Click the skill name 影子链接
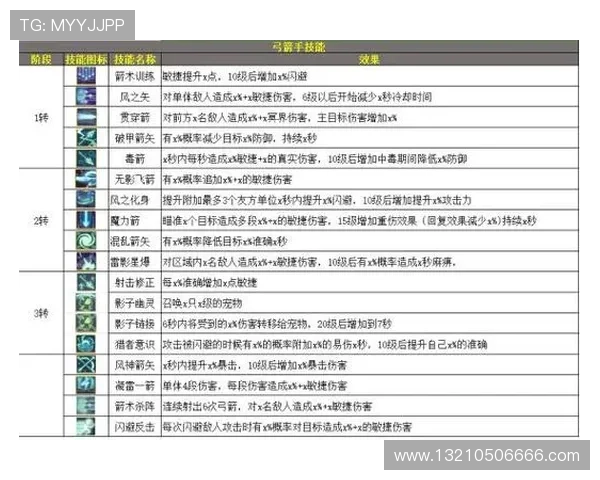 tap(135, 324)
